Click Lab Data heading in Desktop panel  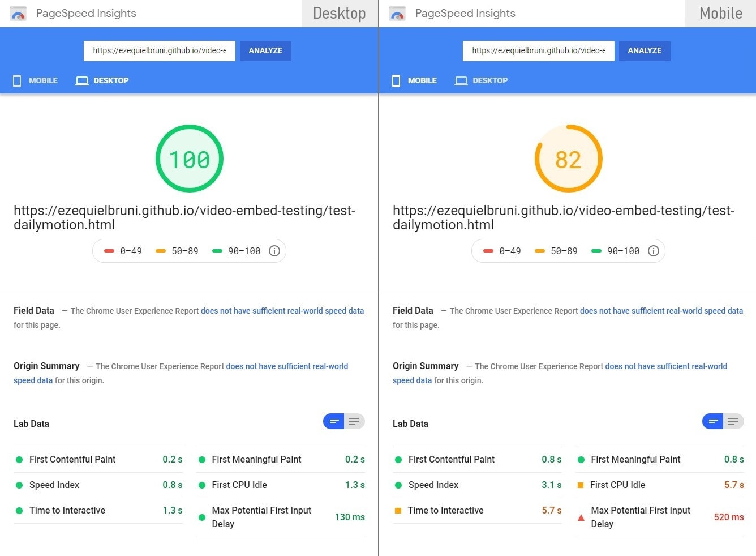click(x=31, y=424)
